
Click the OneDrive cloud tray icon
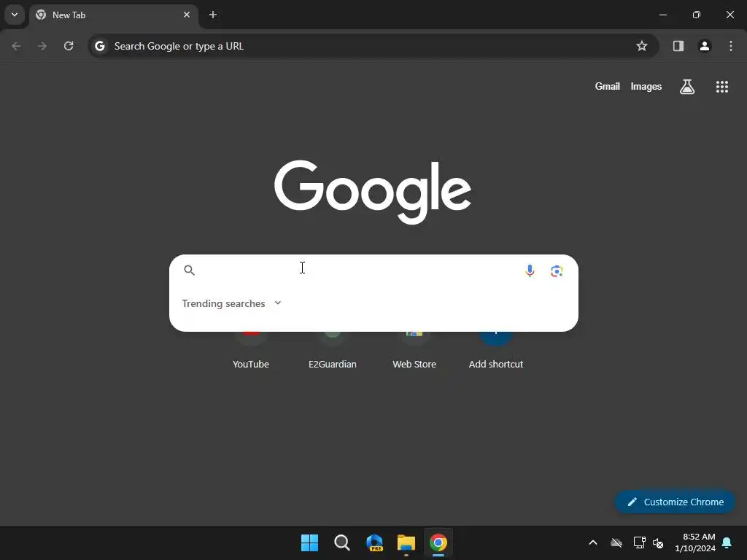616,542
